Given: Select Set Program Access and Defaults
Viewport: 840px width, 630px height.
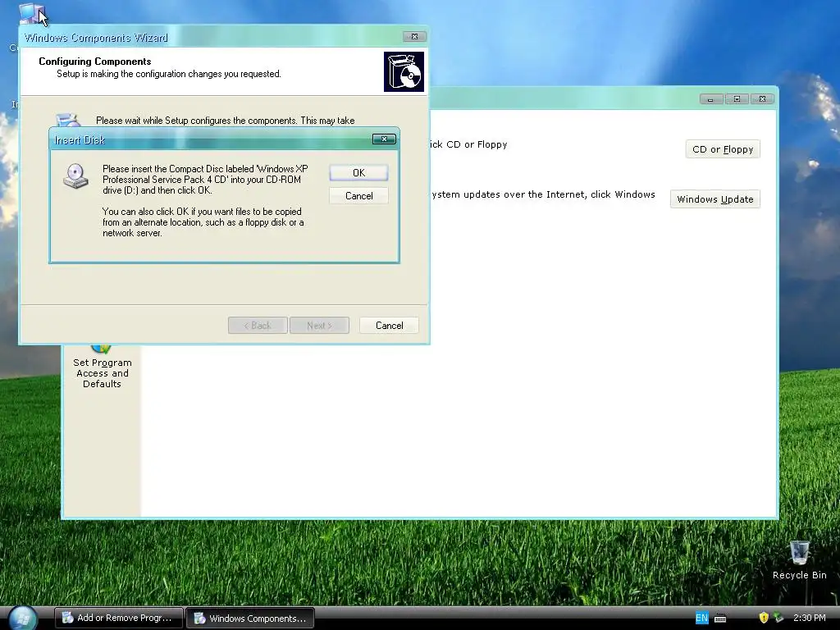Looking at the screenshot, I should pos(102,367).
